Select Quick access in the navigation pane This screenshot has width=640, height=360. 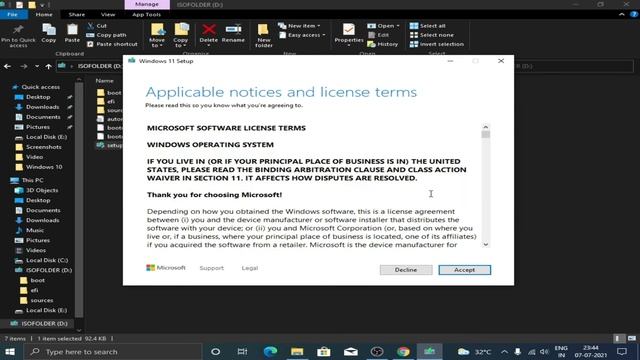pyautogui.click(x=40, y=87)
